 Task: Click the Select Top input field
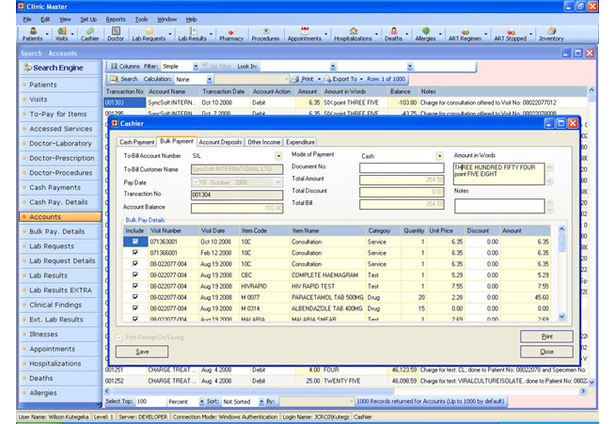tap(150, 402)
